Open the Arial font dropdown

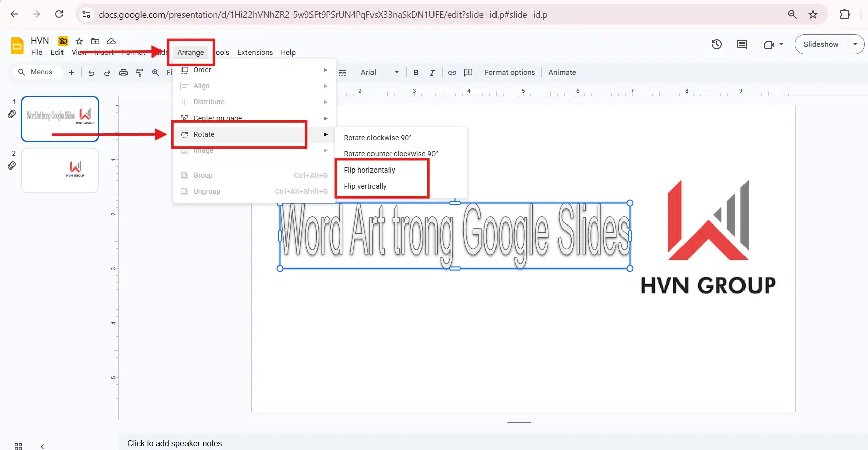379,72
